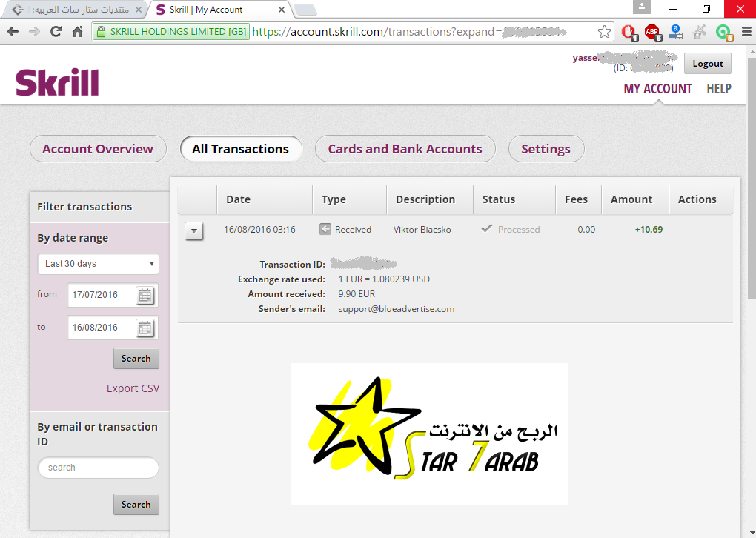Image resolution: width=756 pixels, height=538 pixels.
Task: Open Chrome menu hamburger icon
Action: click(744, 32)
